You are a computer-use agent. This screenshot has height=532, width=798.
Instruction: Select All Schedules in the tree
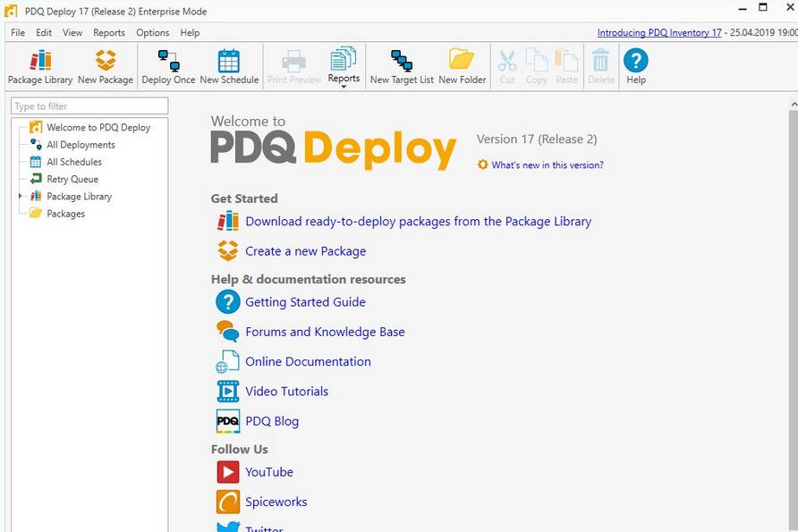click(x=74, y=162)
